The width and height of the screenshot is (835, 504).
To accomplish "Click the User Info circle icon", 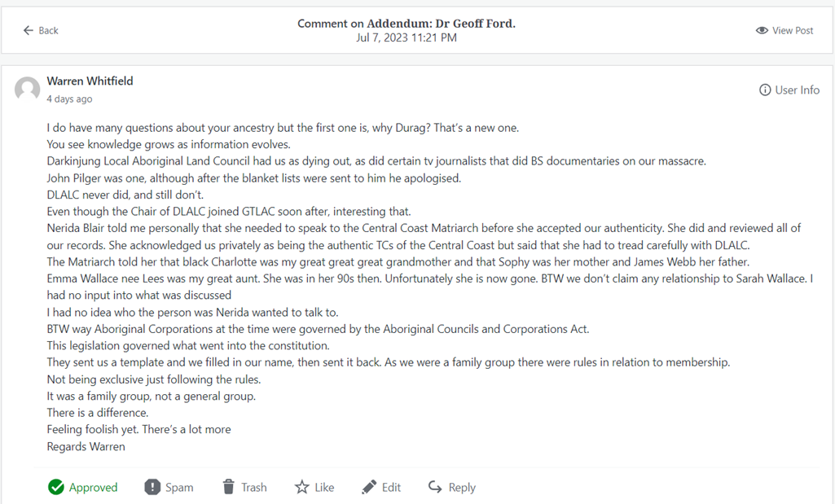I will (765, 90).
